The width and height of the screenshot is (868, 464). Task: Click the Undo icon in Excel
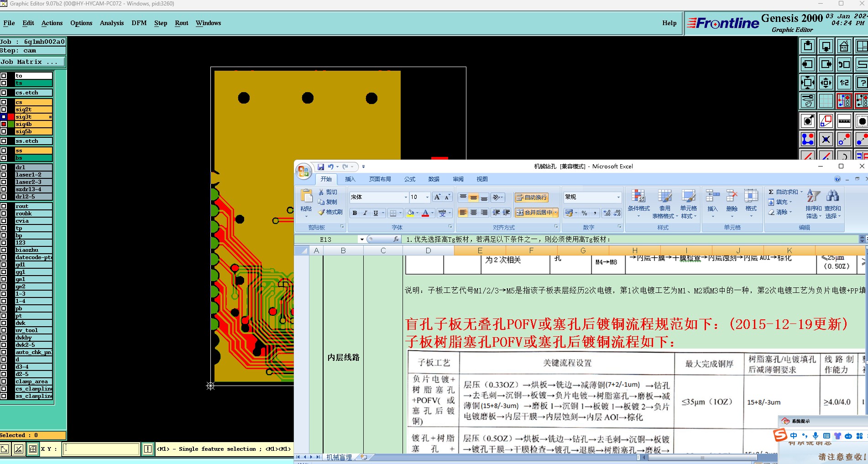point(330,167)
